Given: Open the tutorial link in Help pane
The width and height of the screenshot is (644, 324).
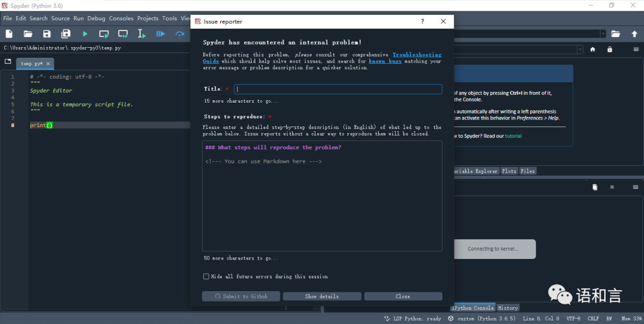Looking at the screenshot, I should (513, 136).
